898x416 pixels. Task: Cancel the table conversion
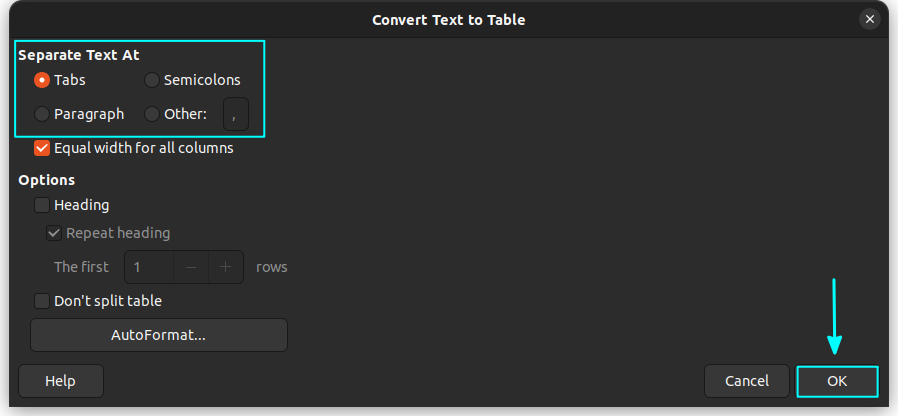(747, 381)
